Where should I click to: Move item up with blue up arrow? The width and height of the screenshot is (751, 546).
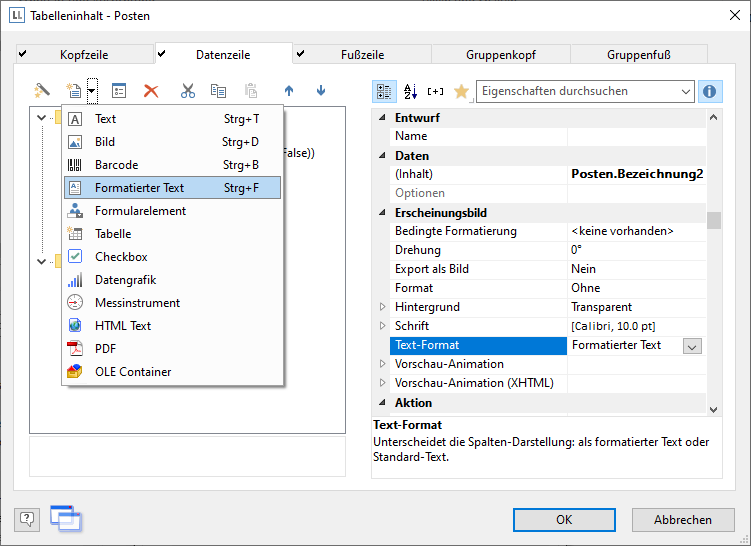tap(289, 91)
